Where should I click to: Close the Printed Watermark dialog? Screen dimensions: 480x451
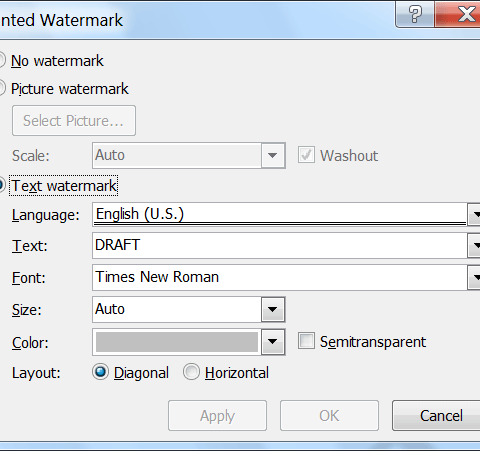pos(458,14)
